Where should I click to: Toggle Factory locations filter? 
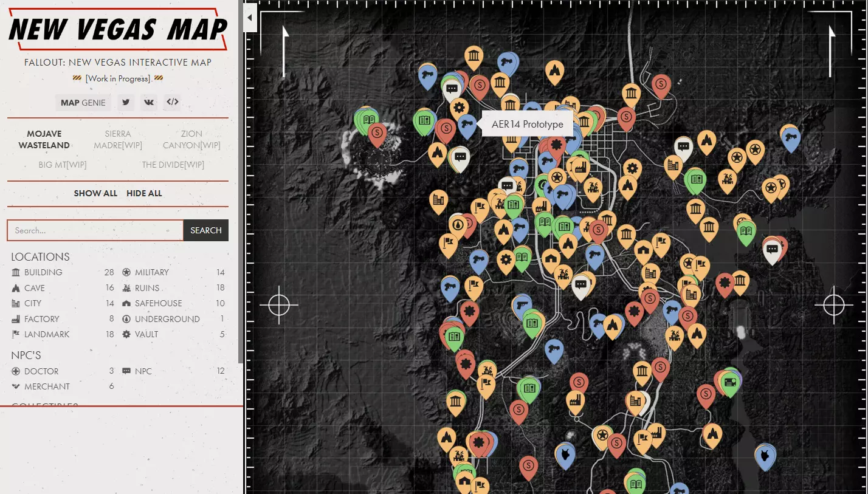click(63, 319)
